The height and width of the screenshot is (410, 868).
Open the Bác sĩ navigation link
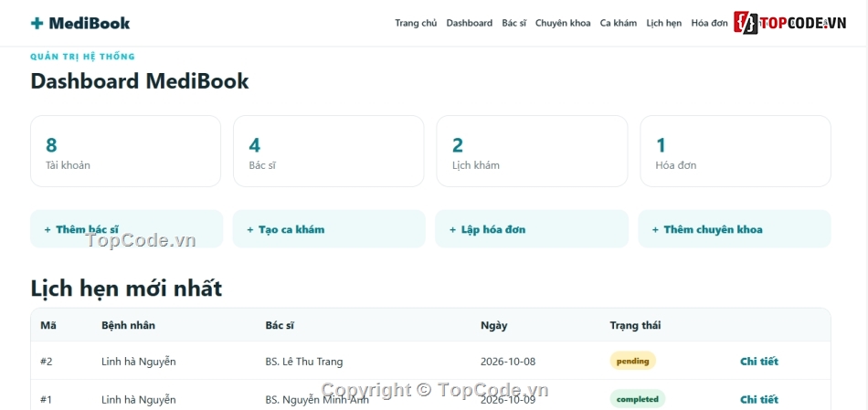point(513,23)
